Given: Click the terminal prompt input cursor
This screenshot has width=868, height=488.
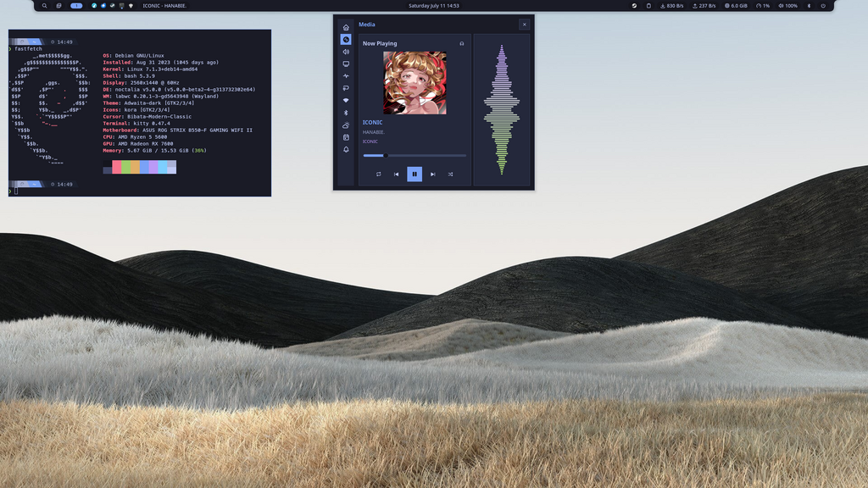Looking at the screenshot, I should (x=16, y=191).
